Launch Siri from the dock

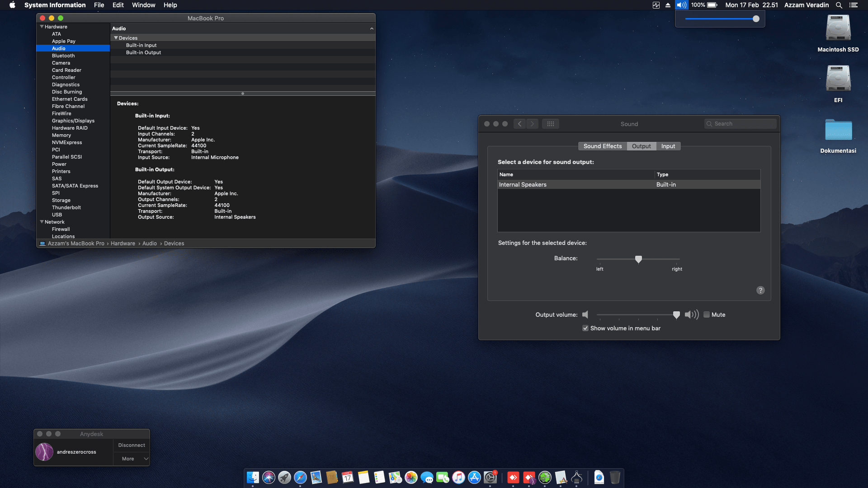pyautogui.click(x=269, y=477)
